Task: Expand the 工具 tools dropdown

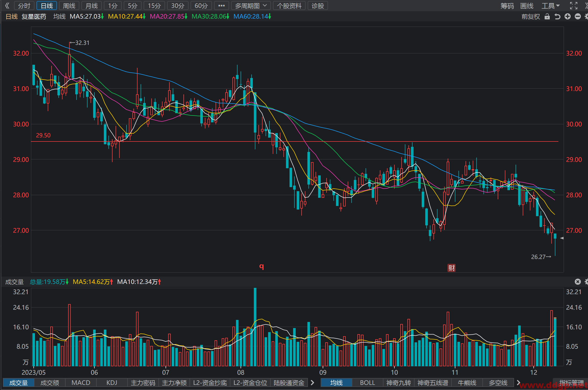Action: pyautogui.click(x=551, y=6)
